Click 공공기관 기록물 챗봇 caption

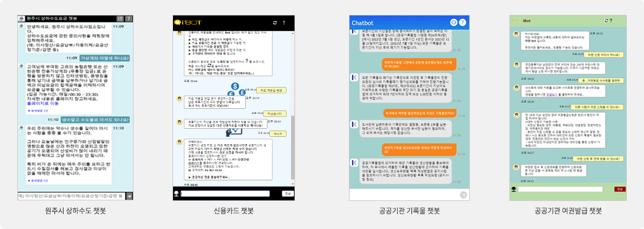[410, 211]
